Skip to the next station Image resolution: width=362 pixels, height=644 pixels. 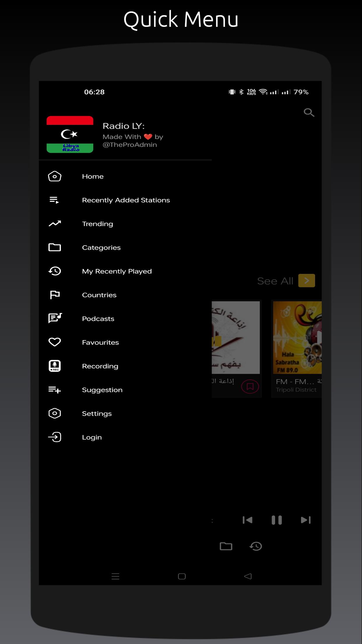coord(305,520)
